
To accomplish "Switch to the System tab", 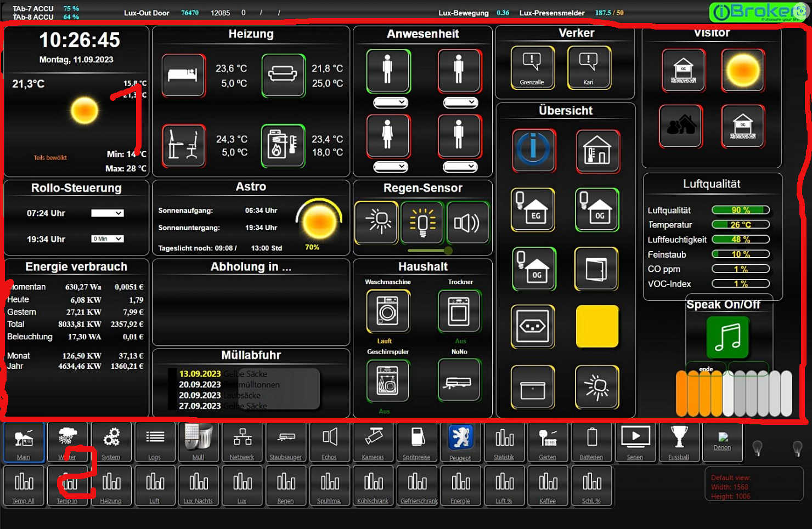I will pyautogui.click(x=111, y=442).
